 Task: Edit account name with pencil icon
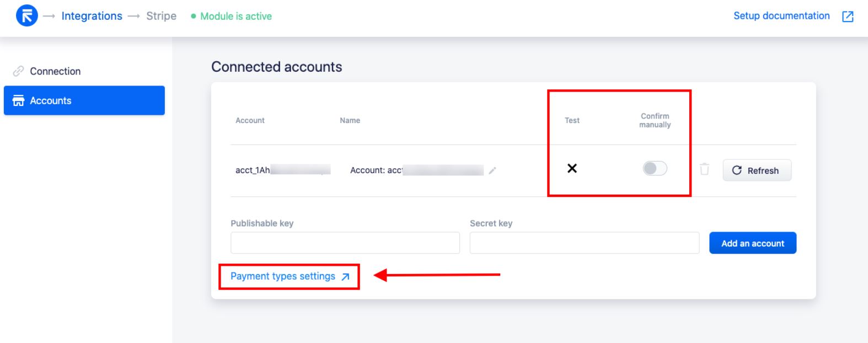[x=492, y=170]
